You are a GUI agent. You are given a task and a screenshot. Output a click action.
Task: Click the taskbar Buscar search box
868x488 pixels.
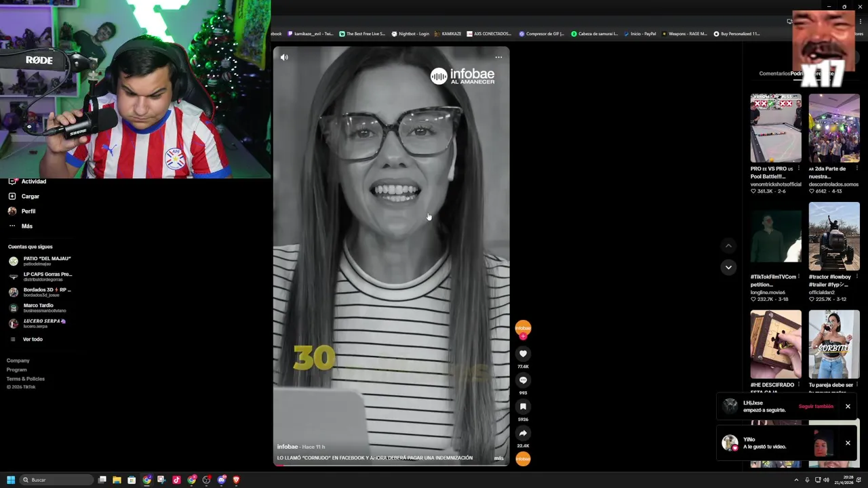[x=57, y=480]
